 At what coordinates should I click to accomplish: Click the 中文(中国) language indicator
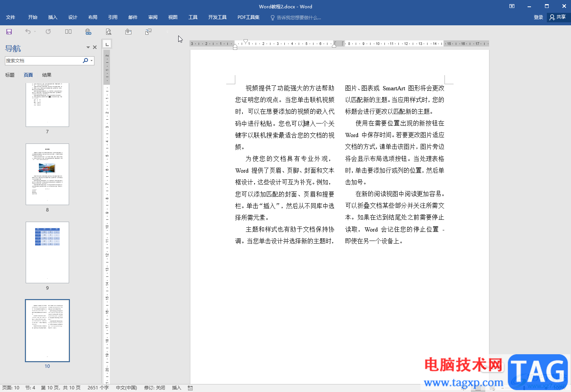127,388
